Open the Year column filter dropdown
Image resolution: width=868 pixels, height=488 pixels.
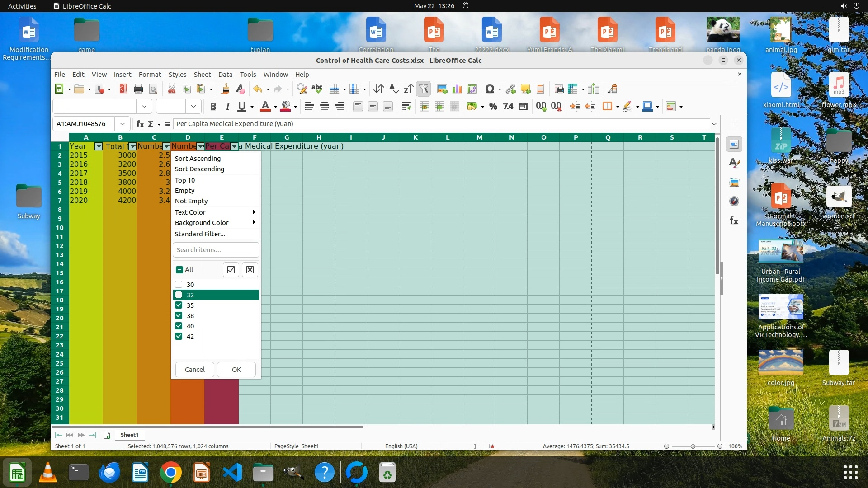[98, 146]
